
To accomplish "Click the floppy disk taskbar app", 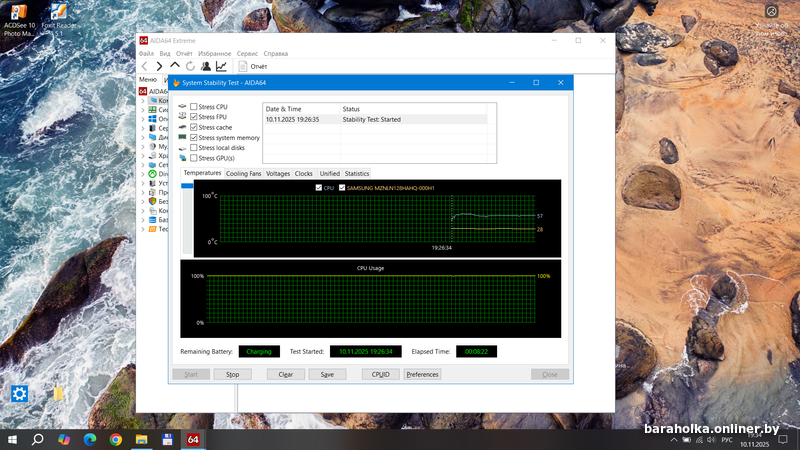I will click(x=167, y=439).
